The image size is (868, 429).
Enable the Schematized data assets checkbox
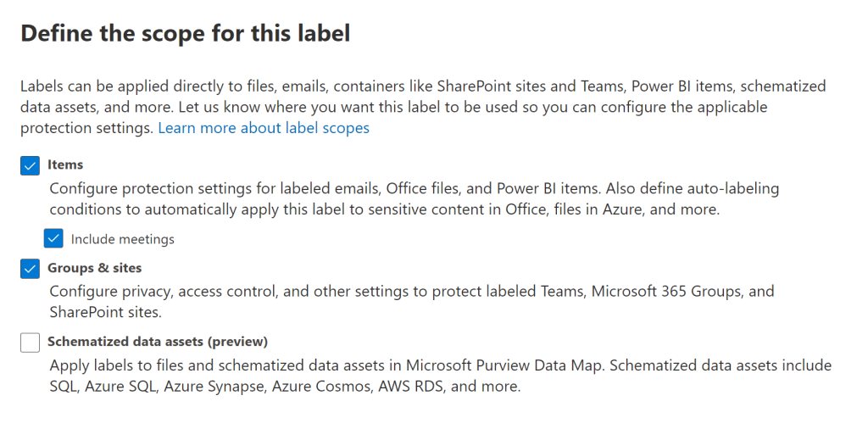tap(31, 343)
